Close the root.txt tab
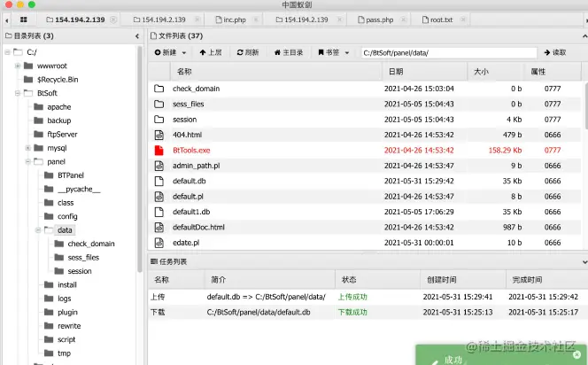Screen dimensions: 588x365 click(463, 19)
